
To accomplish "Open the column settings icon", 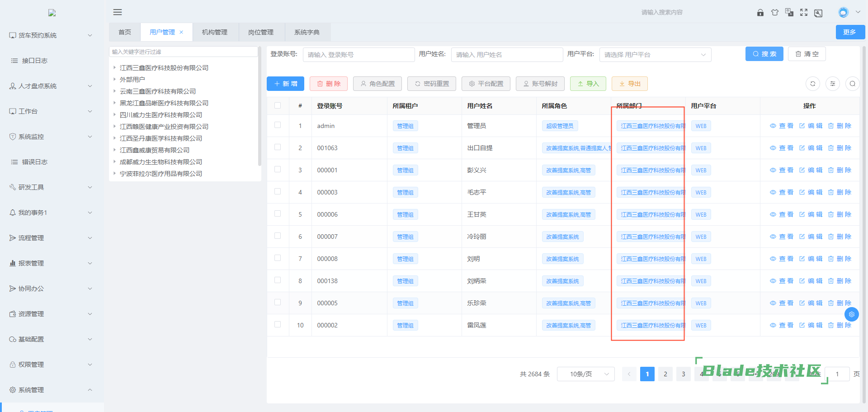I will 833,84.
